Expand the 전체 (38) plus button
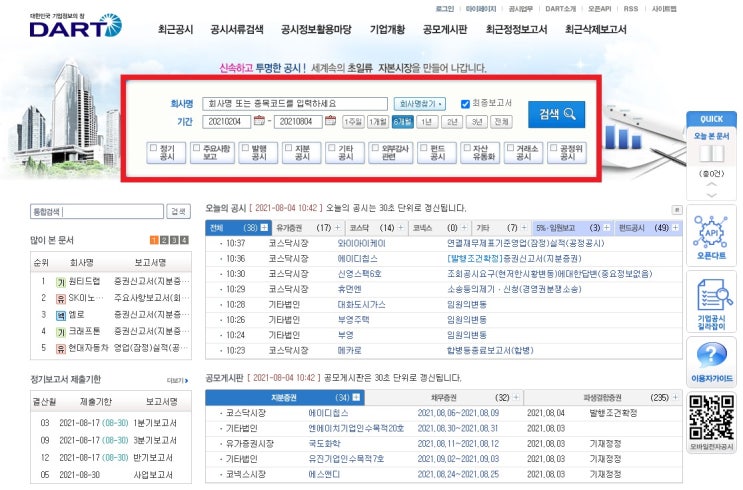The height and width of the screenshot is (490, 743). coord(264,227)
